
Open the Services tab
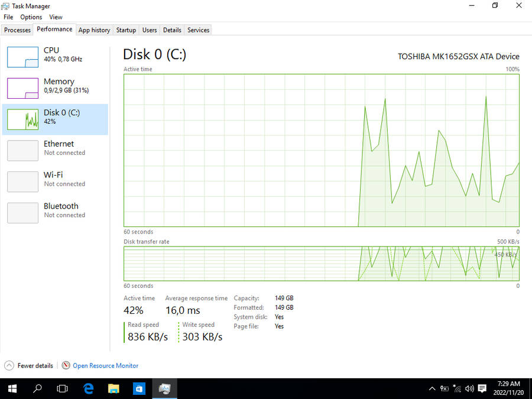pyautogui.click(x=198, y=30)
